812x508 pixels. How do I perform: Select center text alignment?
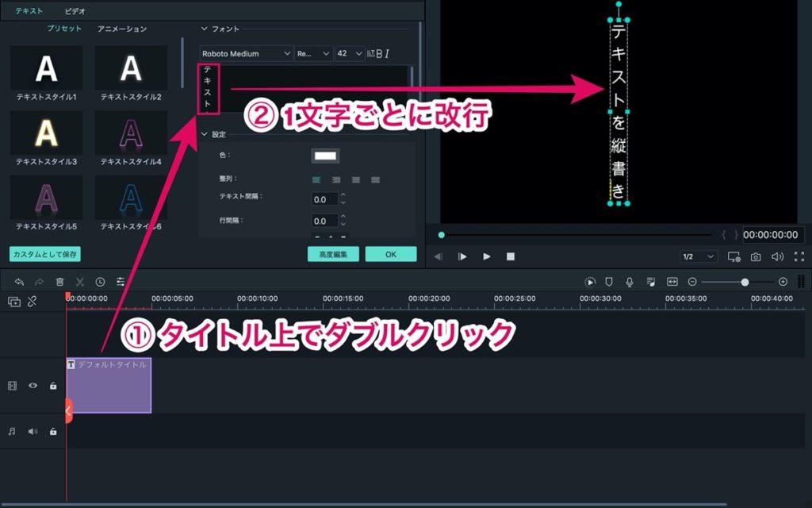(336, 180)
